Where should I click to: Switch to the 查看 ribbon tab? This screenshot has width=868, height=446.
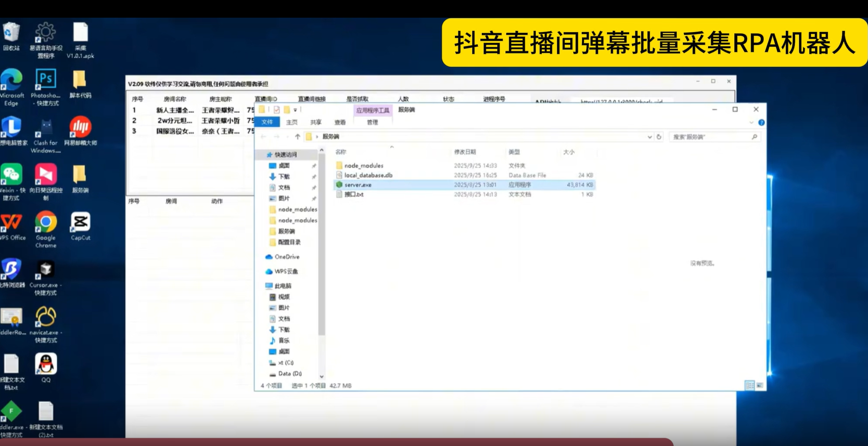pyautogui.click(x=340, y=122)
